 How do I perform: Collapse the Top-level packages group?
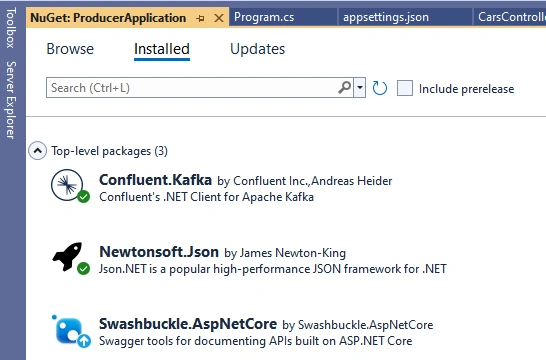38,151
